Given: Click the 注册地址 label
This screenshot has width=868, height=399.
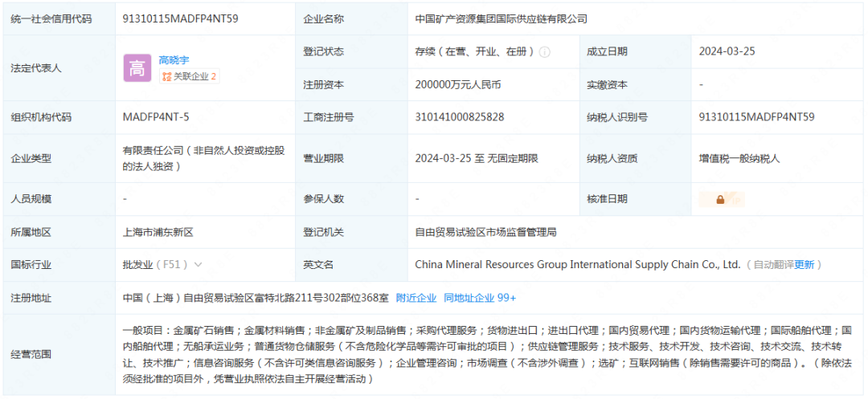Looking at the screenshot, I should [x=31, y=298].
